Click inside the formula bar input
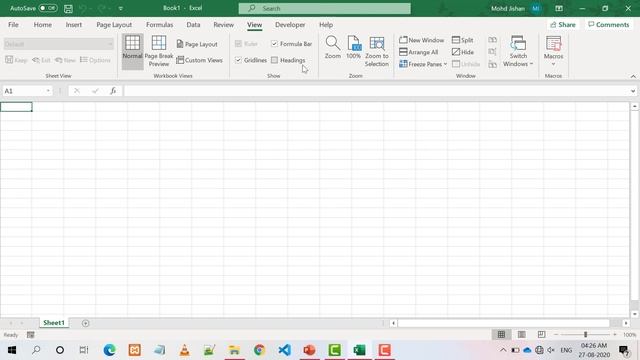The image size is (640, 360). point(376,91)
